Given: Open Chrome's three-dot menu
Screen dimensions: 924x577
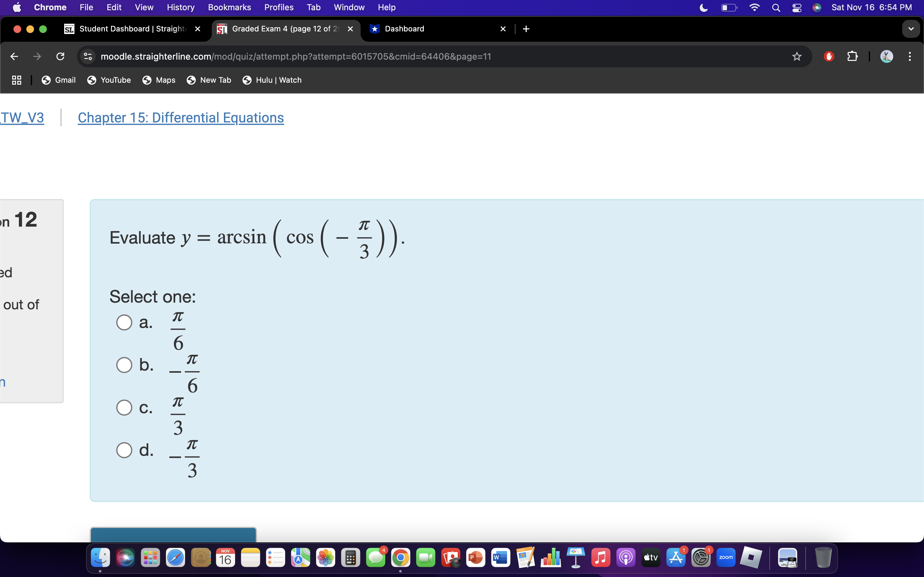Looking at the screenshot, I should pos(910,56).
